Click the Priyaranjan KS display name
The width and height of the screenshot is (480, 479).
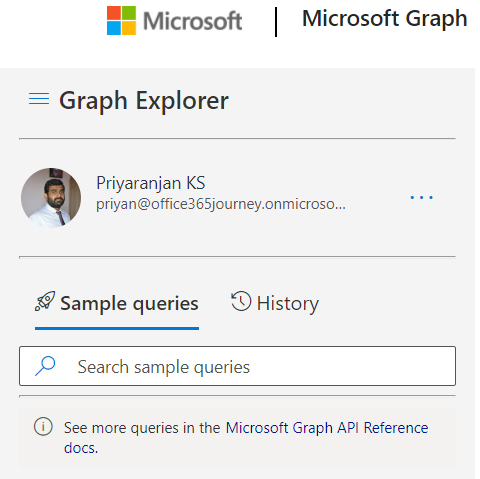(x=151, y=183)
